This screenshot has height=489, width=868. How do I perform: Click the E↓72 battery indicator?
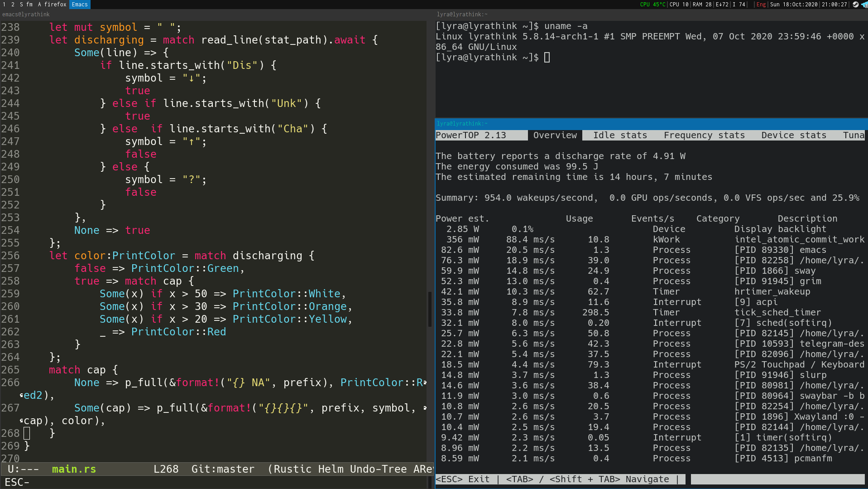tap(722, 4)
